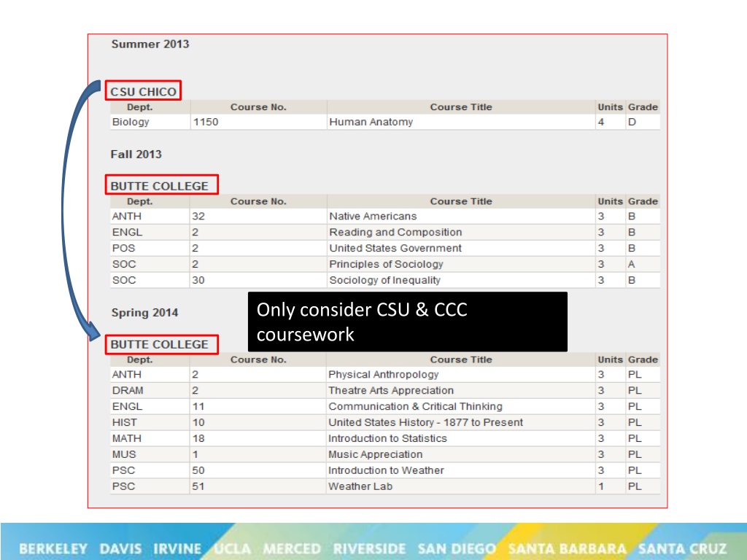The image size is (747, 560).
Task: Select Physical Anthropology course title
Action: [384, 375]
